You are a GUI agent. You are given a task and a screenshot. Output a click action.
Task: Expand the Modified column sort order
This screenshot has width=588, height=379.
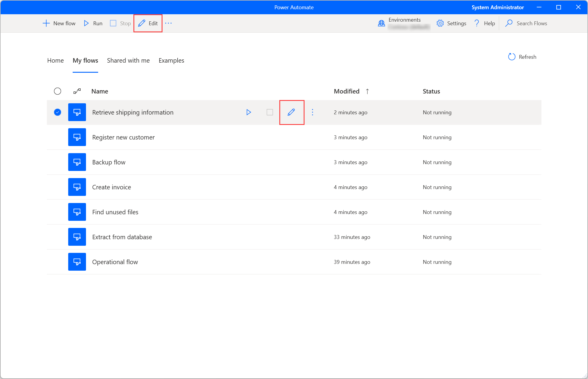367,91
